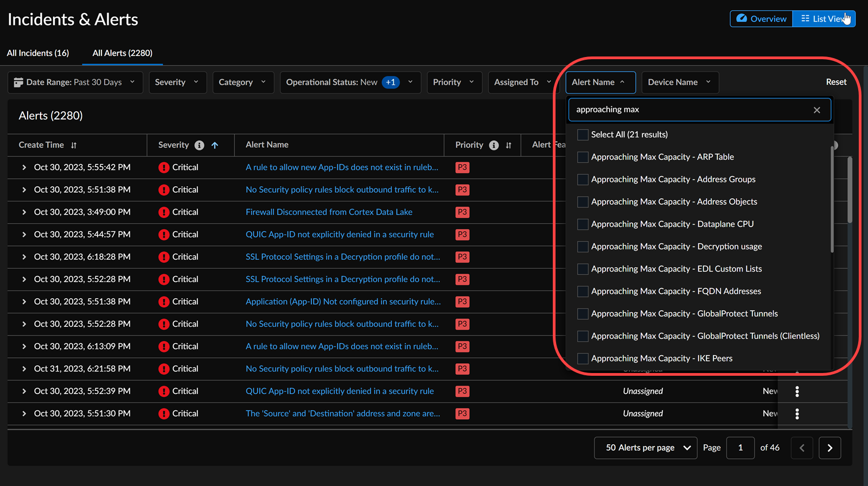The height and width of the screenshot is (486, 868).
Task: Open Firewall Disconnected from Cortex Data Lake alert
Action: coord(329,212)
